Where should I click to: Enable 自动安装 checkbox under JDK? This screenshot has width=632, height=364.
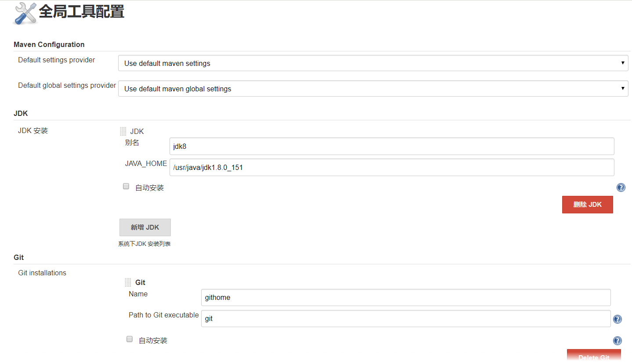tap(126, 187)
